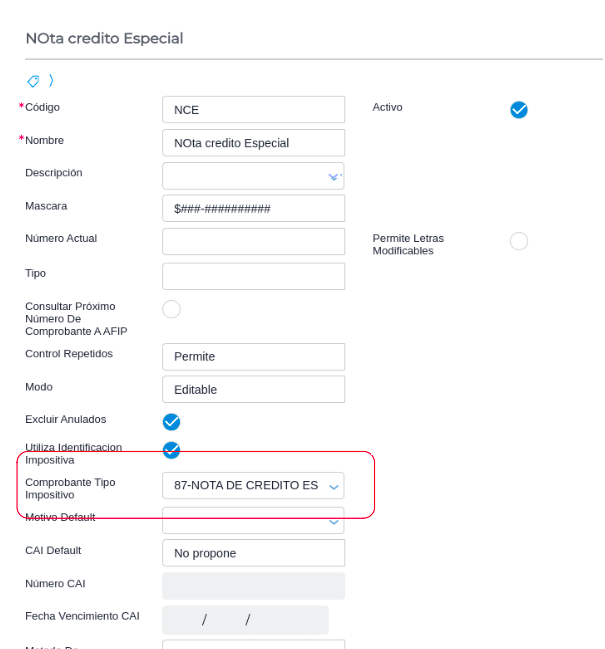Uncheck the Activo checkbox

(x=519, y=109)
